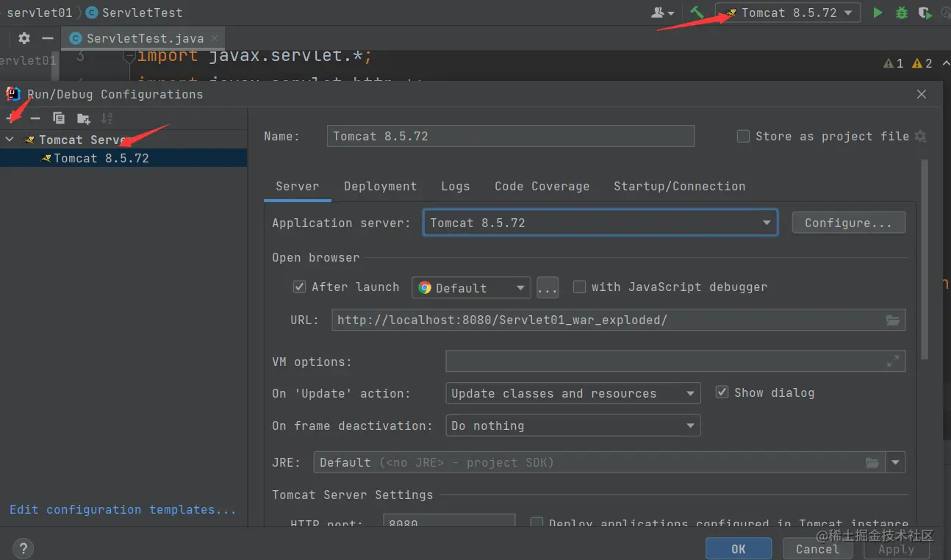The width and height of the screenshot is (951, 560).
Task: Click ServletTest in the breadcrumb
Action: point(142,12)
